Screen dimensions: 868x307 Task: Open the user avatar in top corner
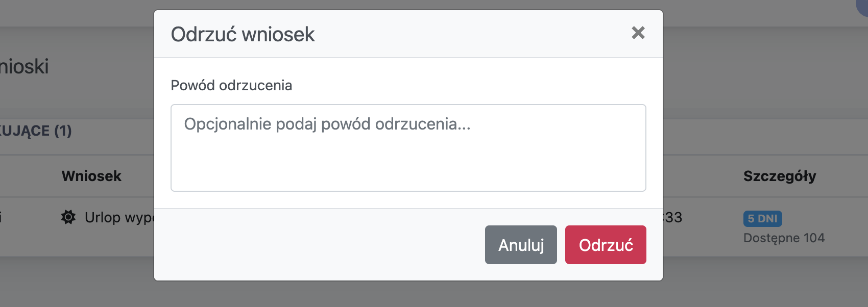point(863,6)
